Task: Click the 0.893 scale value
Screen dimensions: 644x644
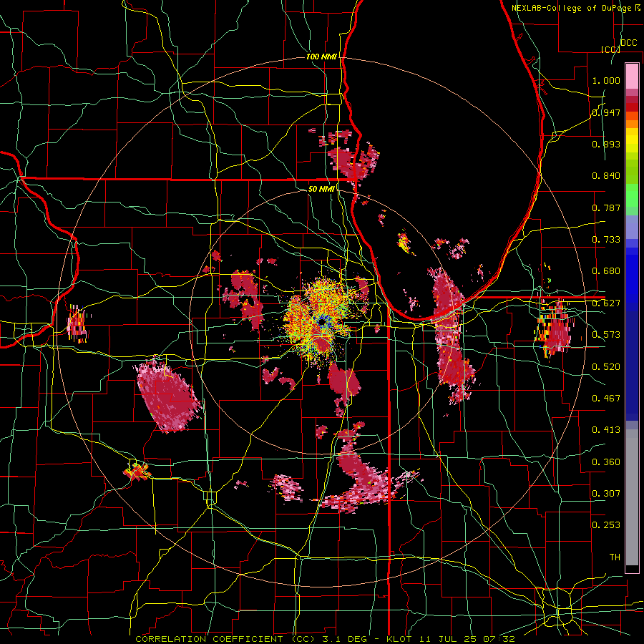Action: 606,144
